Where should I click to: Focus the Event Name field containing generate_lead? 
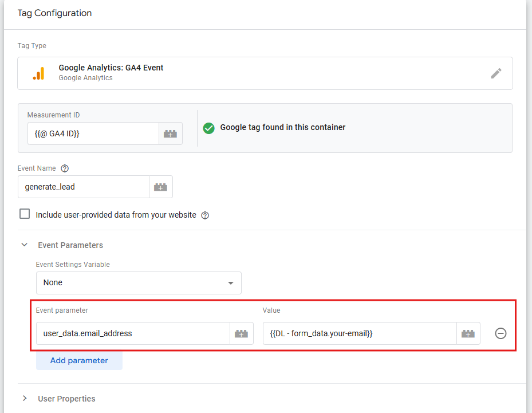84,187
